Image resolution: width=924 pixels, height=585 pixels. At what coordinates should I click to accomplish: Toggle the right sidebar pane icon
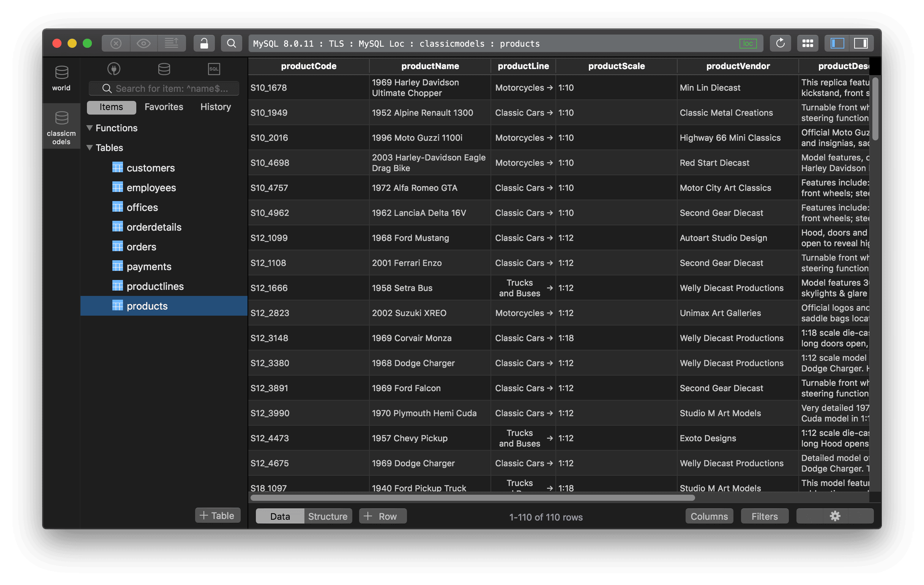[x=861, y=43]
